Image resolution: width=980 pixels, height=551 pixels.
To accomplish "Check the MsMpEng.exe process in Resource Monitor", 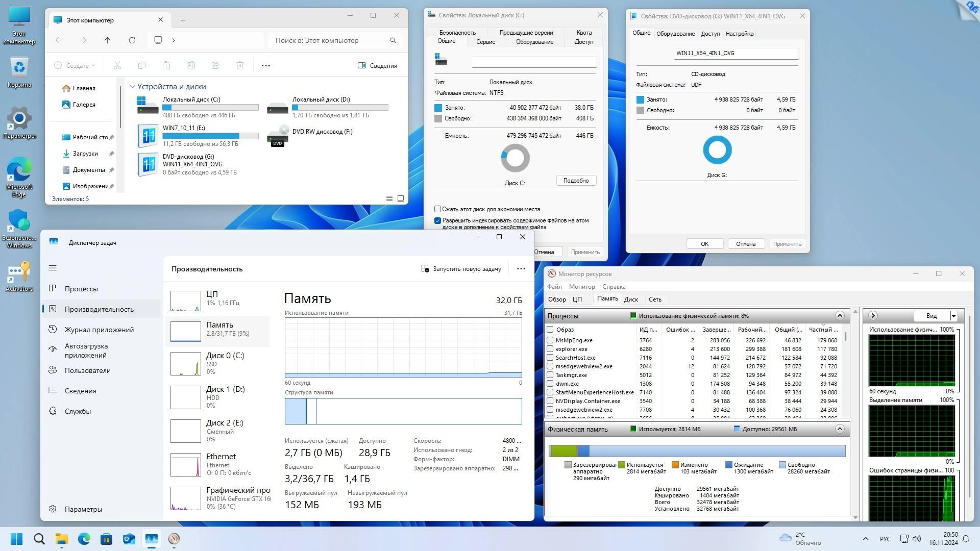I will 550,340.
